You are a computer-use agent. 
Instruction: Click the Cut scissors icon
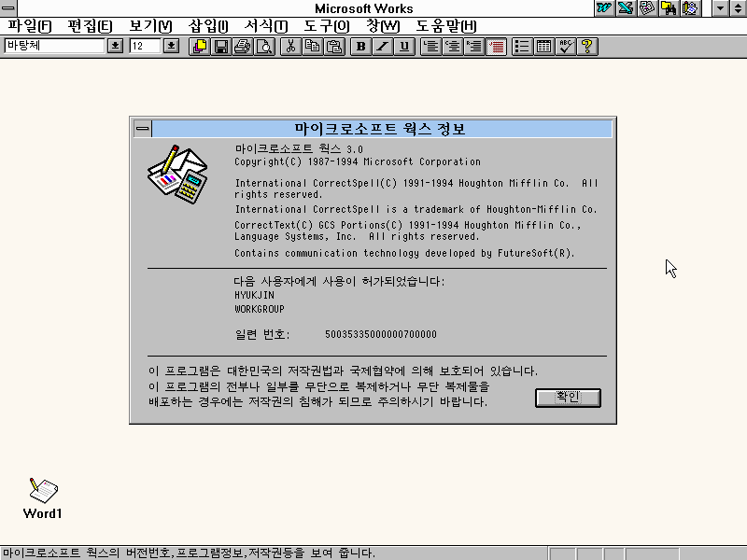point(290,46)
